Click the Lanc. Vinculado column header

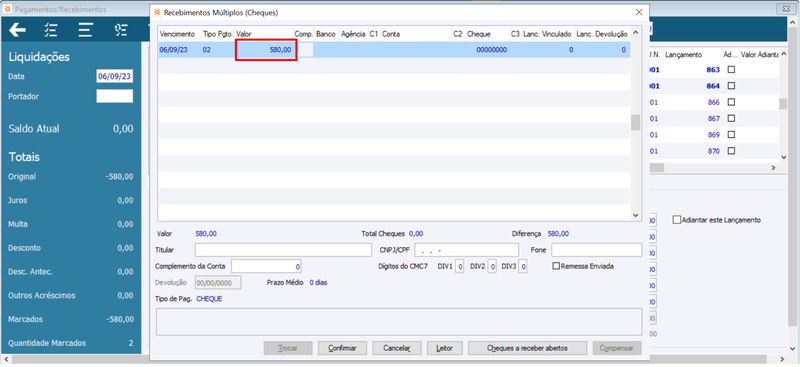tap(547, 34)
